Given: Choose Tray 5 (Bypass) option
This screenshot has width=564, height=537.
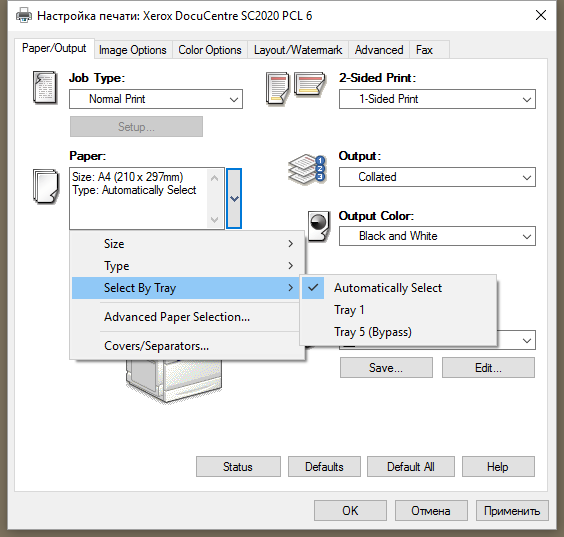Looking at the screenshot, I should pyautogui.click(x=399, y=332).
